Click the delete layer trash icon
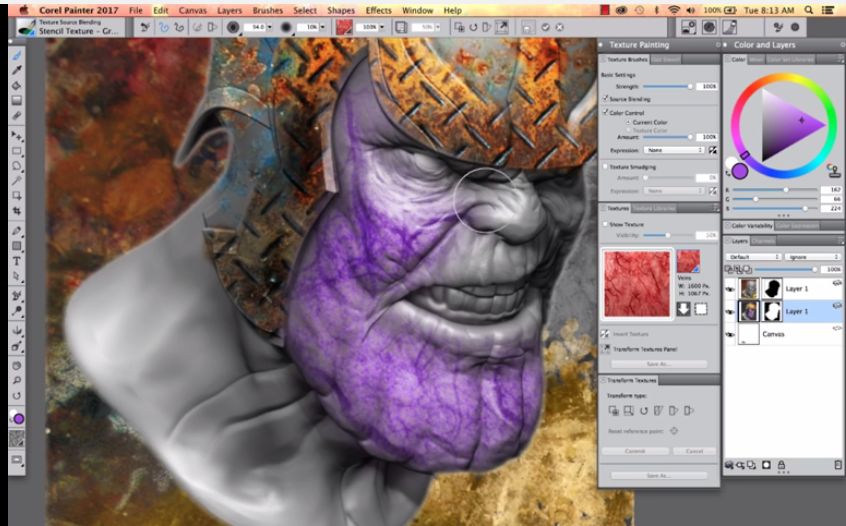 point(838,464)
